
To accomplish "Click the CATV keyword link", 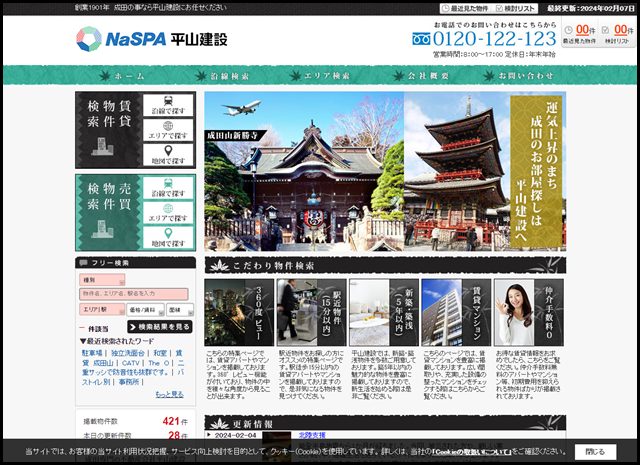I will [131, 363].
